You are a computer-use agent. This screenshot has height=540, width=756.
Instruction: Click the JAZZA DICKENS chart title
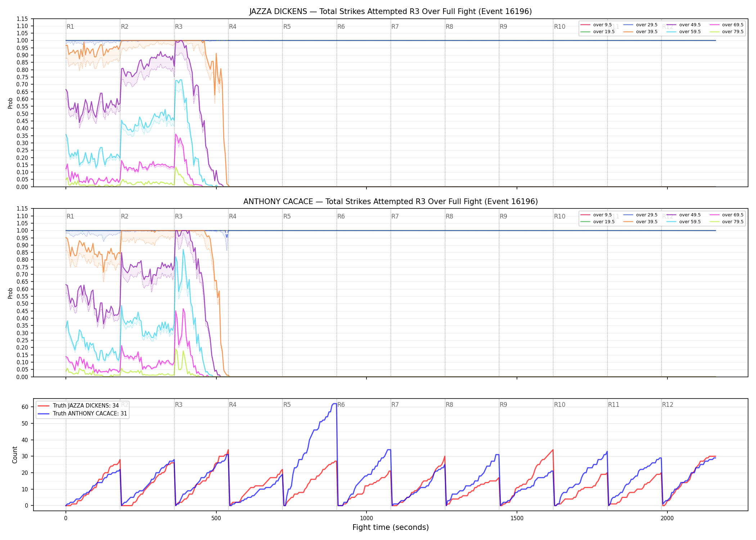pyautogui.click(x=391, y=12)
